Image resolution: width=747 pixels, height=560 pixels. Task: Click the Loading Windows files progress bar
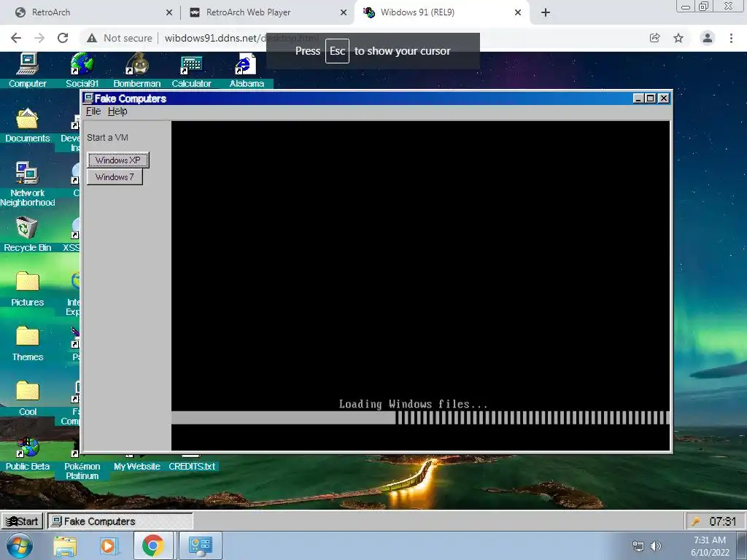click(420, 418)
